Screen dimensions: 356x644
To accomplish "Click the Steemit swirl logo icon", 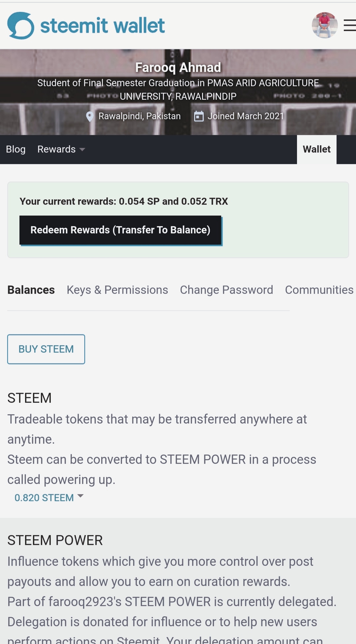I will tap(21, 26).
